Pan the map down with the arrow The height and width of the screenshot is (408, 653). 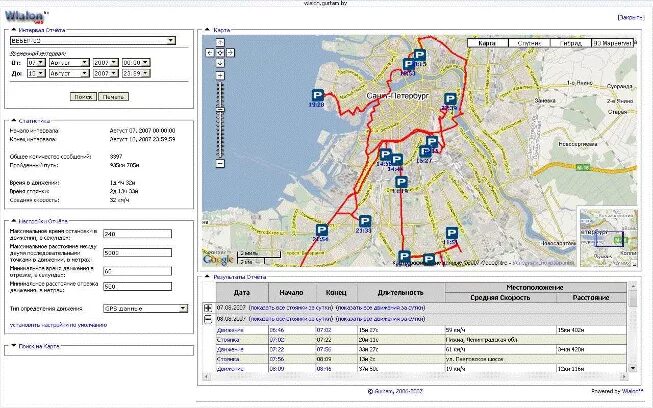click(x=220, y=63)
